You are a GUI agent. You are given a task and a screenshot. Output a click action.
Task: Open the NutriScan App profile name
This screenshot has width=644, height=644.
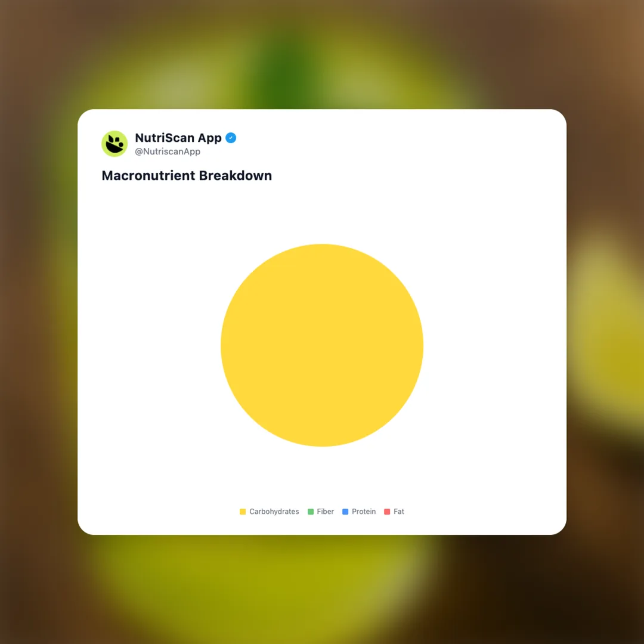click(x=178, y=138)
